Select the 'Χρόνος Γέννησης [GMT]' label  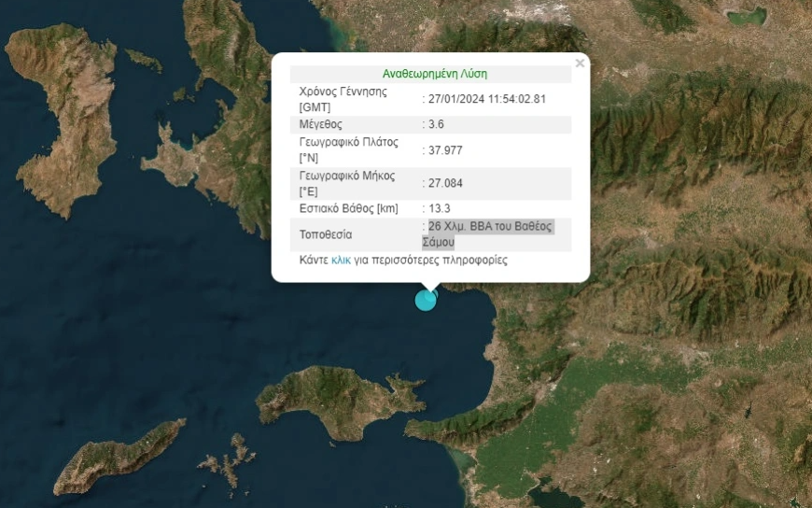[x=343, y=99]
